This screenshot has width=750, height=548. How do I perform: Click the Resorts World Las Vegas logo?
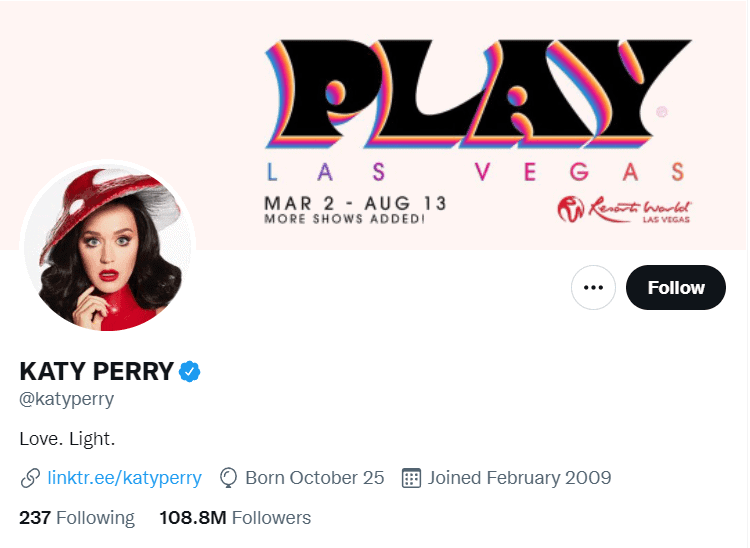point(624,209)
